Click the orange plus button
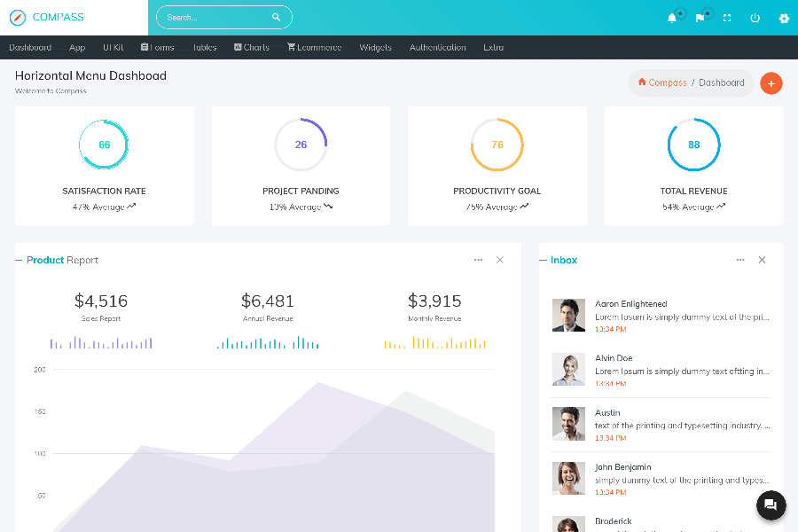 pyautogui.click(x=771, y=83)
